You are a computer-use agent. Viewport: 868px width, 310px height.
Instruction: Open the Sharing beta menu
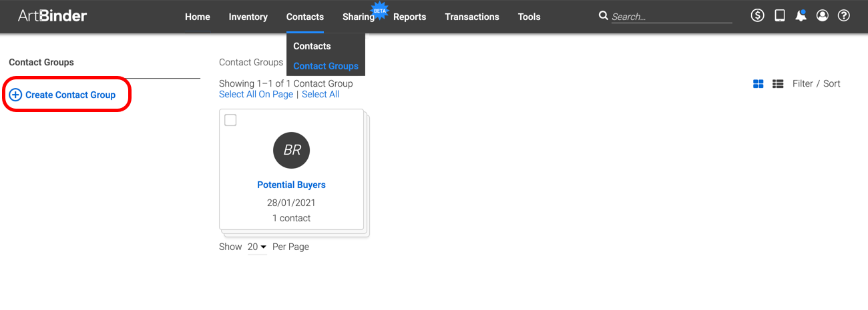point(359,17)
